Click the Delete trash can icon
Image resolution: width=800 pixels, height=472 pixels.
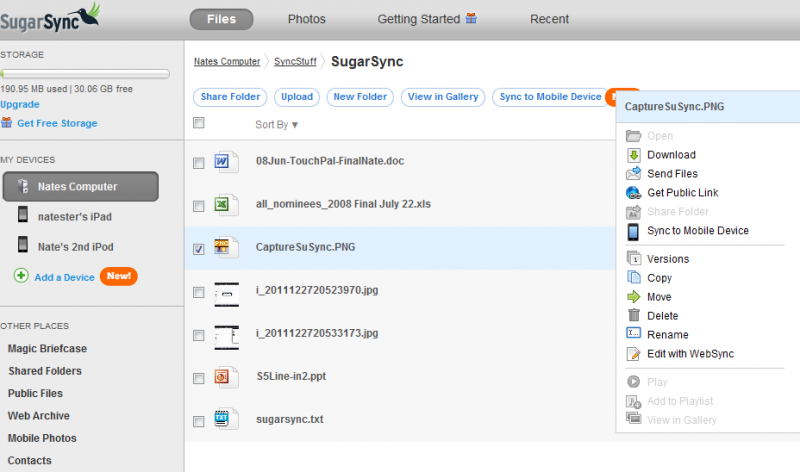[x=634, y=315]
